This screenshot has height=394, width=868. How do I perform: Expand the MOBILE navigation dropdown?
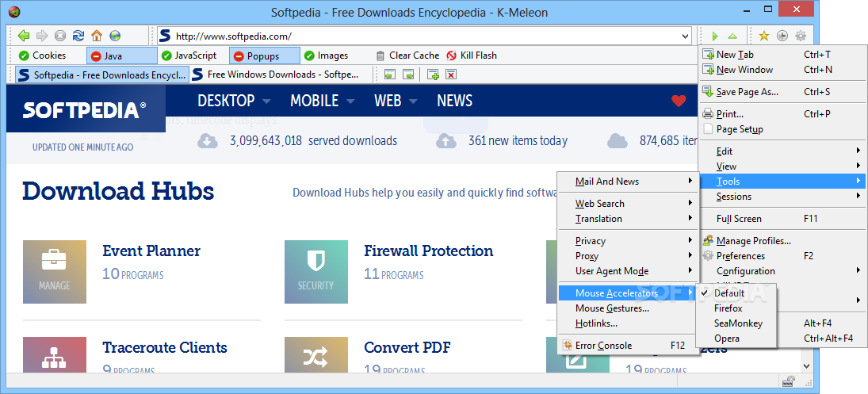click(x=350, y=101)
